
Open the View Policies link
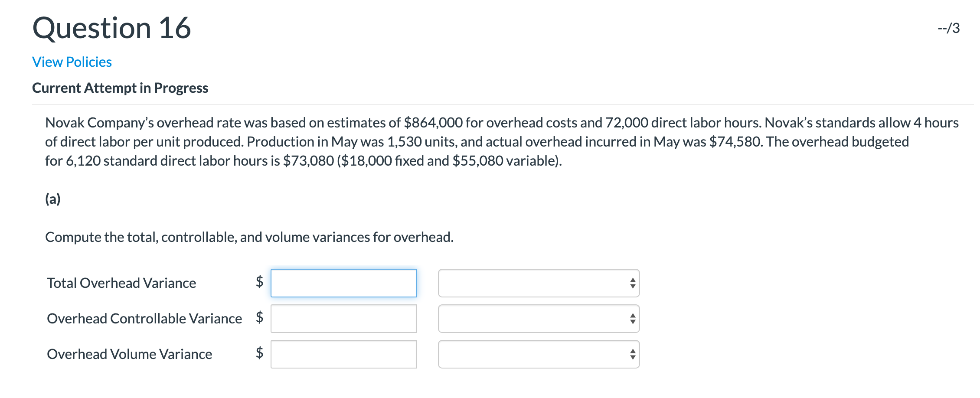[71, 62]
